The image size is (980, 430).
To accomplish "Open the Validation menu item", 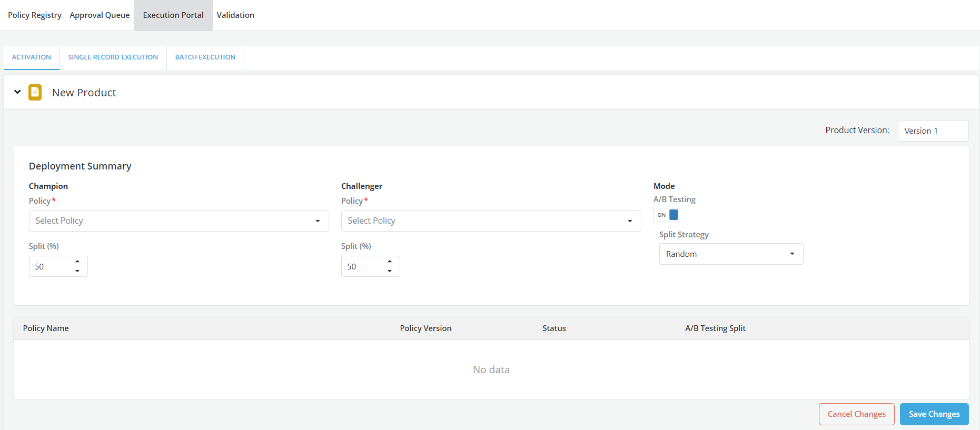I will click(x=235, y=15).
